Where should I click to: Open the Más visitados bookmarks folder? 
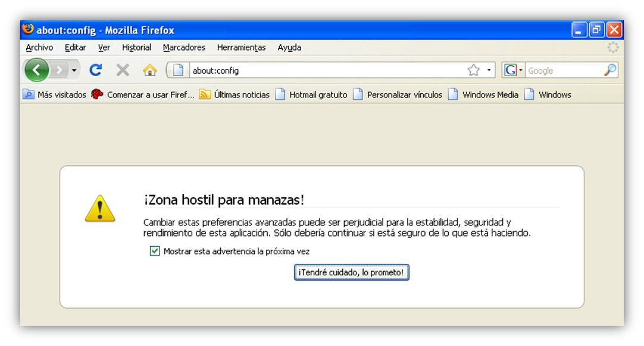[x=55, y=95]
